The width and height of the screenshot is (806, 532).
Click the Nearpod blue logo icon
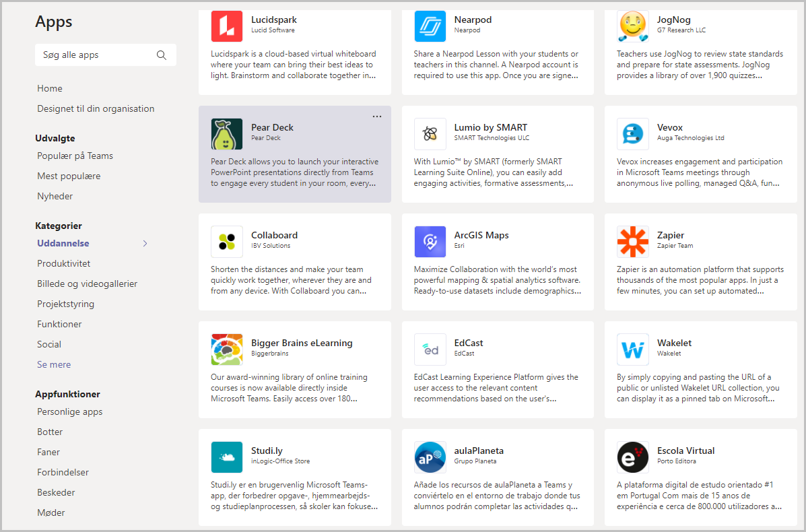[x=430, y=26]
